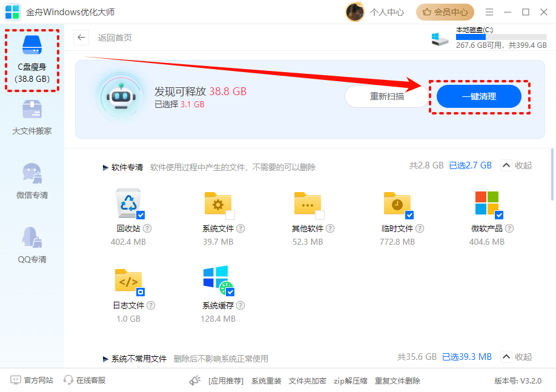Screen dimensions: 556x392
Task: Show help for 系统缓存 question mark
Action: [x=240, y=305]
